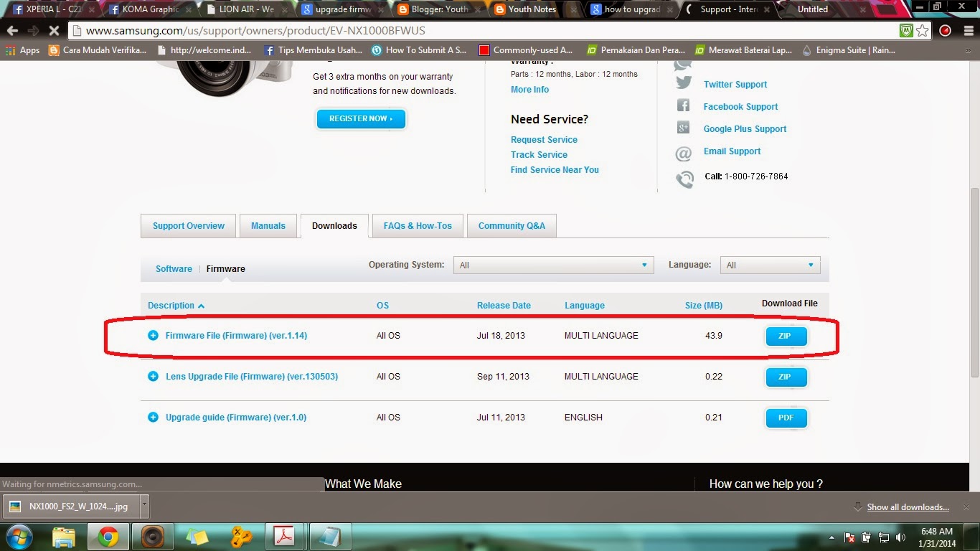The height and width of the screenshot is (551, 980).
Task: Bookmark this page with the star icon
Action: [x=923, y=31]
